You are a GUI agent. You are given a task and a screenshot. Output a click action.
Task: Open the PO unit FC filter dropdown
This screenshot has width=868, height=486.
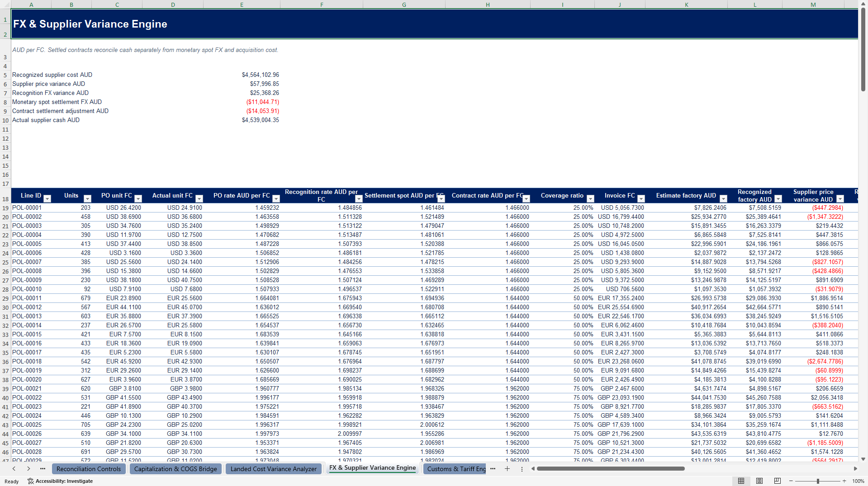(x=138, y=199)
